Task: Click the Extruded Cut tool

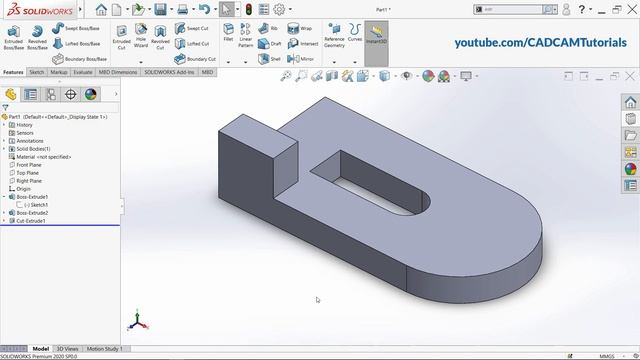Action: pyautogui.click(x=121, y=38)
